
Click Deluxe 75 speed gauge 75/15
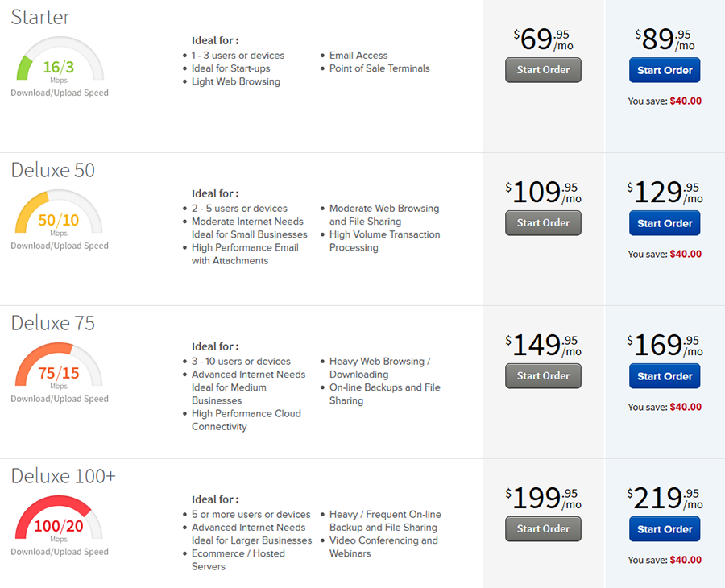59,367
